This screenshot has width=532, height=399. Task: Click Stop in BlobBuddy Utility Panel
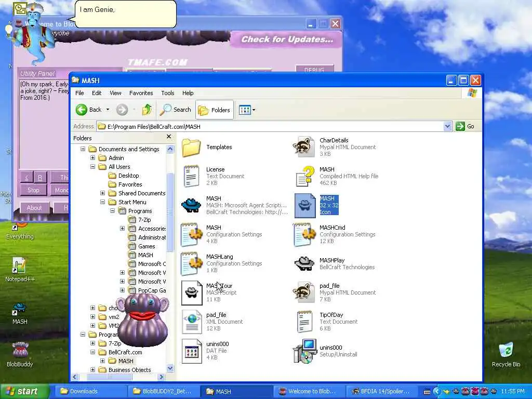pos(33,190)
